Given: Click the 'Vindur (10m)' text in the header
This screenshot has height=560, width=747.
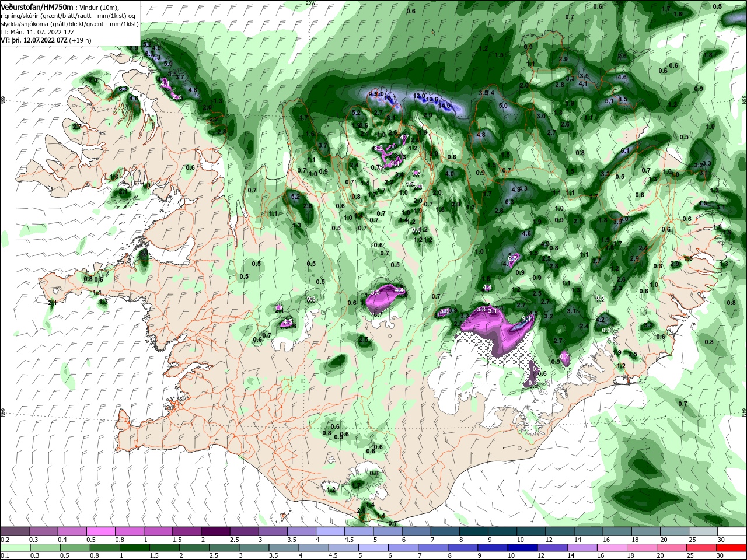Looking at the screenshot, I should pos(99,7).
